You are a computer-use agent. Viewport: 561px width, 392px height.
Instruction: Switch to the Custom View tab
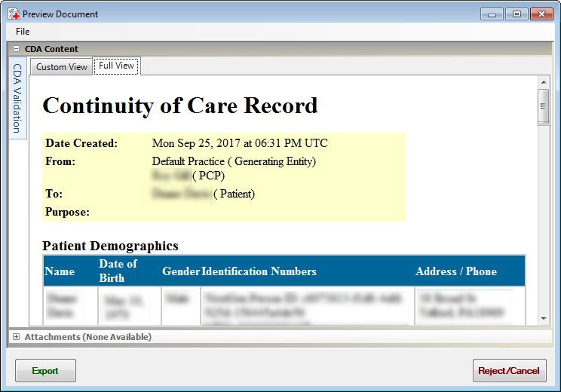pyautogui.click(x=62, y=67)
